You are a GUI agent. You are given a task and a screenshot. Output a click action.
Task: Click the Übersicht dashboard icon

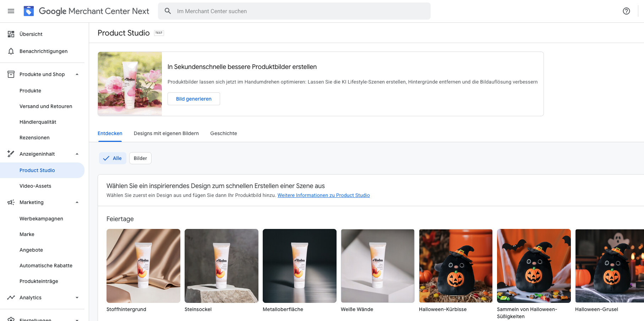(x=11, y=34)
